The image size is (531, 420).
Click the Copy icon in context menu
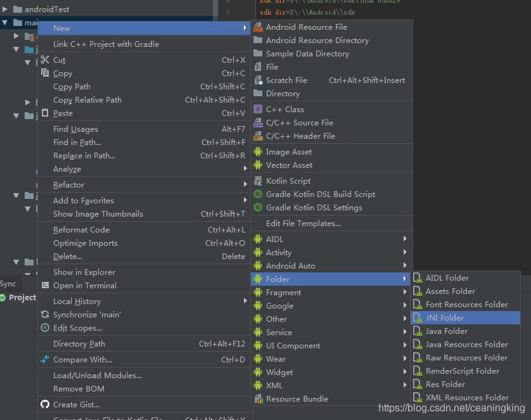coord(45,73)
